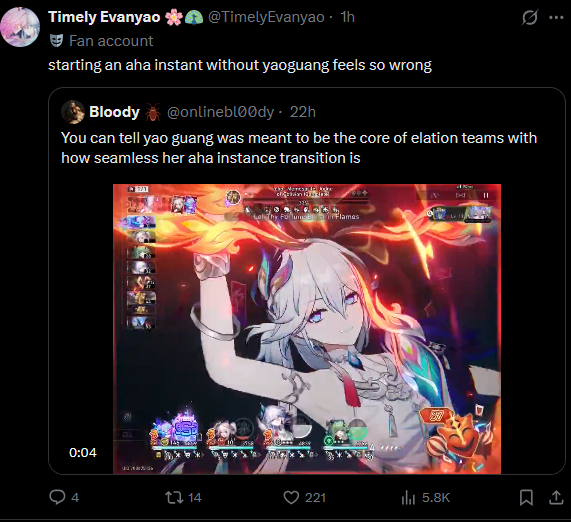
Task: Open the @onlinebl00dy handle
Action: (x=220, y=112)
